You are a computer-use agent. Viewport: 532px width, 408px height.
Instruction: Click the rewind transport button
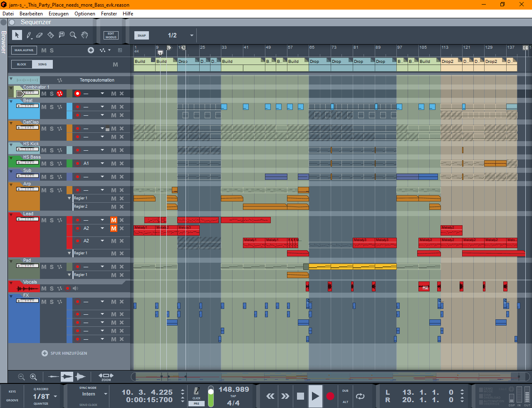(x=270, y=396)
